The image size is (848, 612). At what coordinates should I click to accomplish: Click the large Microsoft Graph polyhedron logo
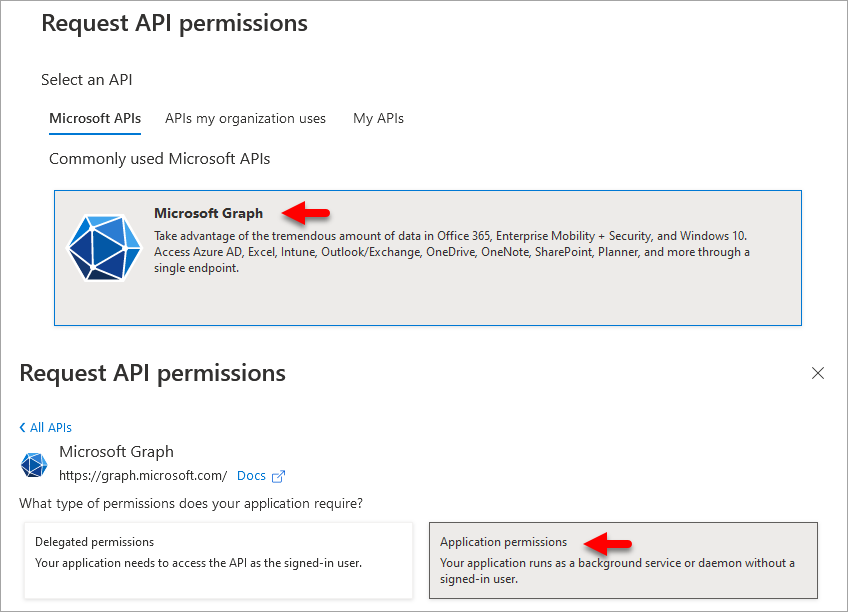point(103,248)
